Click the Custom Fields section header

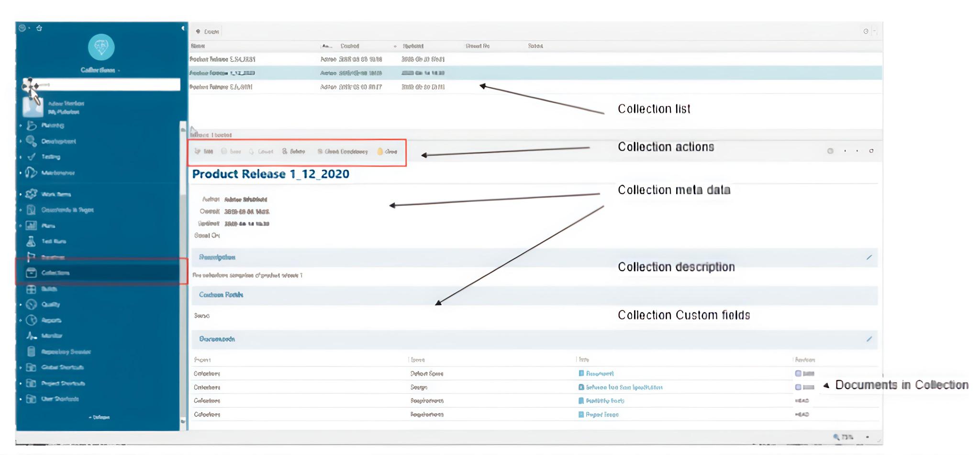(x=535, y=295)
